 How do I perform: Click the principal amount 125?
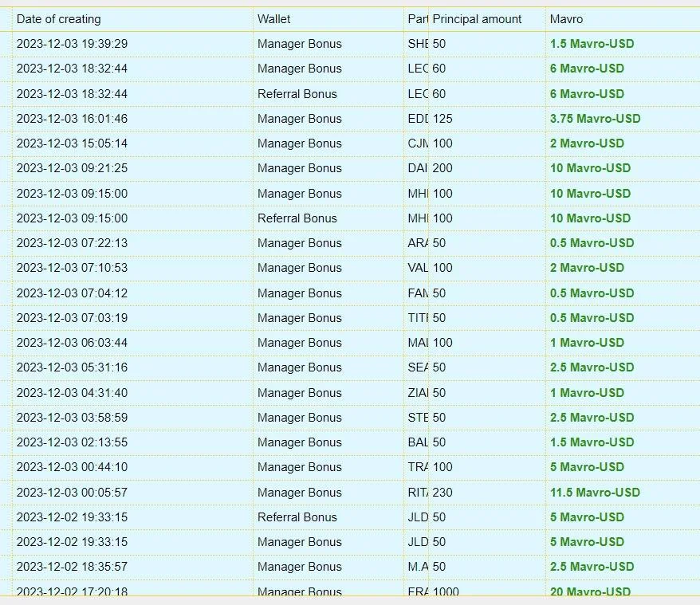(x=442, y=119)
